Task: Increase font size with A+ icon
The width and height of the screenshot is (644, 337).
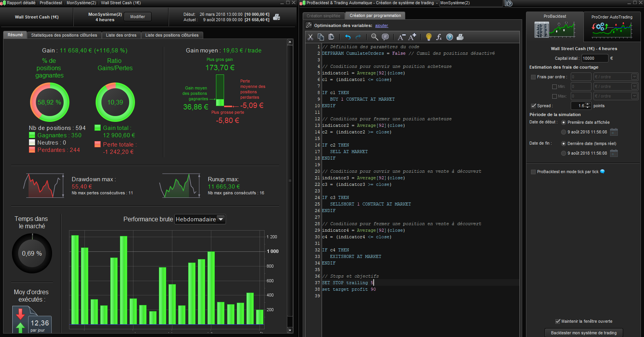Action: [x=412, y=37]
